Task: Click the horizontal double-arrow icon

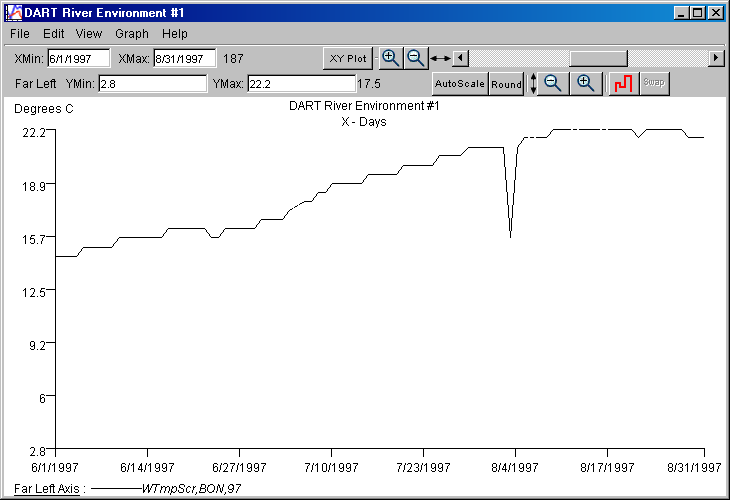Action: (x=440, y=59)
